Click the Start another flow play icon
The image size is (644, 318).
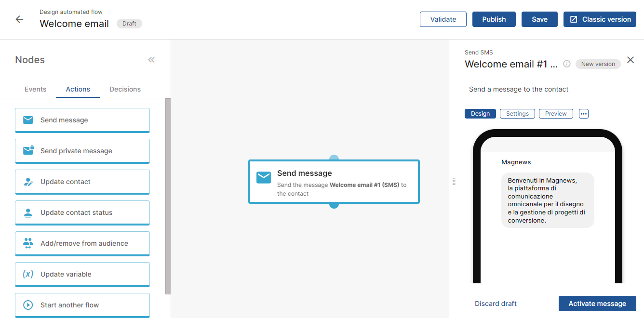[x=28, y=305]
